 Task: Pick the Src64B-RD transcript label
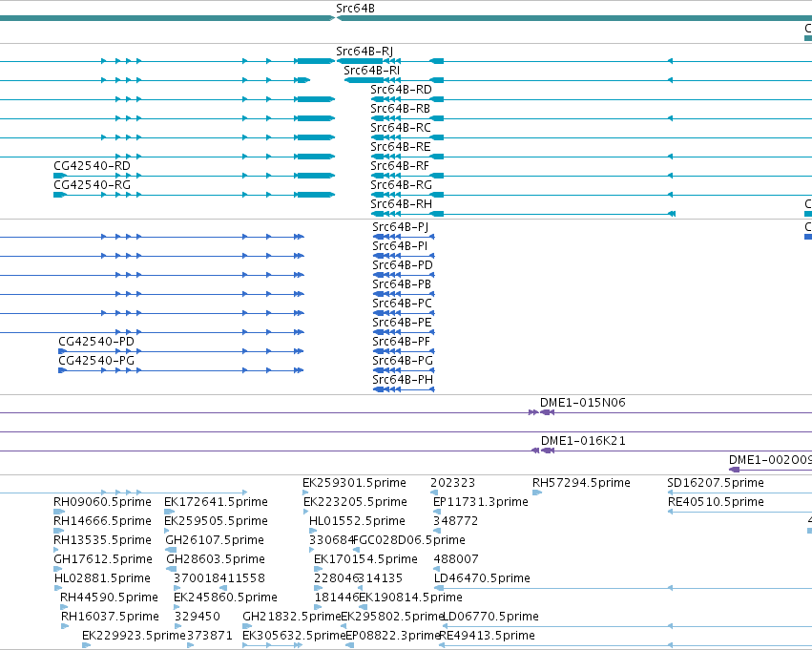pyautogui.click(x=402, y=90)
